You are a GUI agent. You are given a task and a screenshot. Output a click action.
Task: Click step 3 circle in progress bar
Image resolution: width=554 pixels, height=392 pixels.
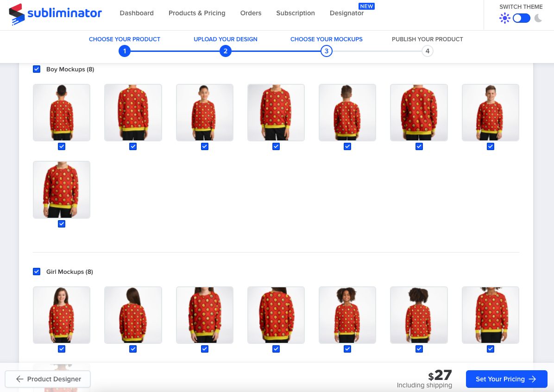point(327,51)
